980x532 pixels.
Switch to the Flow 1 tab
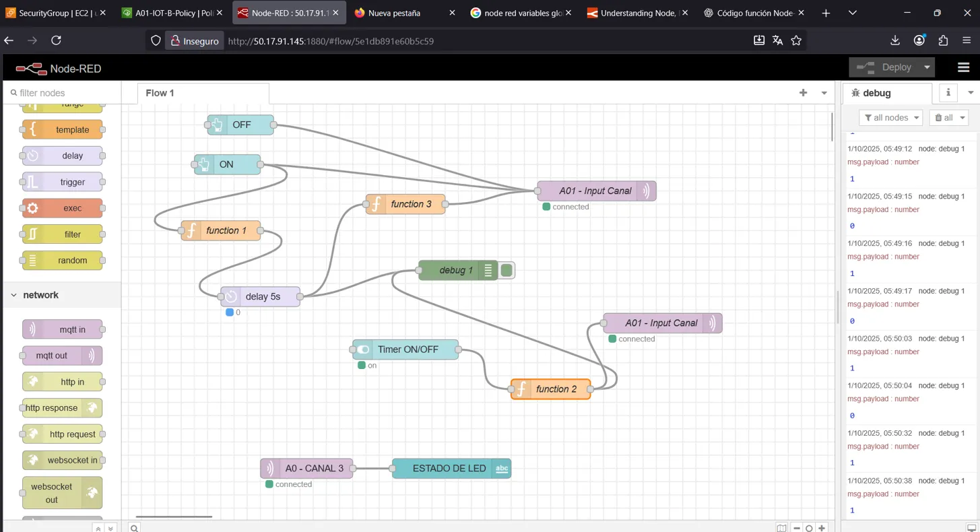160,93
